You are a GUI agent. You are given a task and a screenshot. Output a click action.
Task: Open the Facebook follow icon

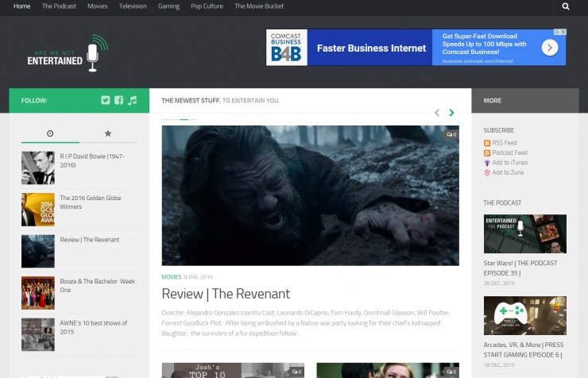118,100
